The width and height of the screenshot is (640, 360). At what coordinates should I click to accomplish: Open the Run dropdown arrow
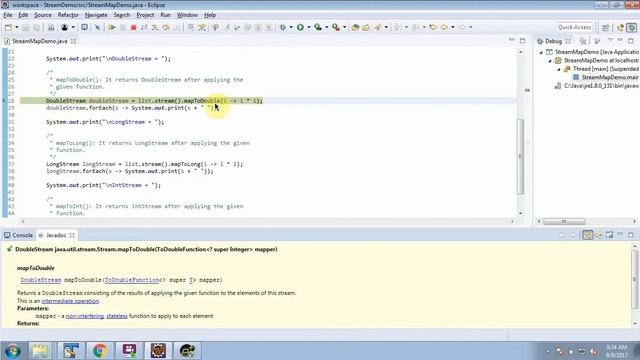point(309,27)
